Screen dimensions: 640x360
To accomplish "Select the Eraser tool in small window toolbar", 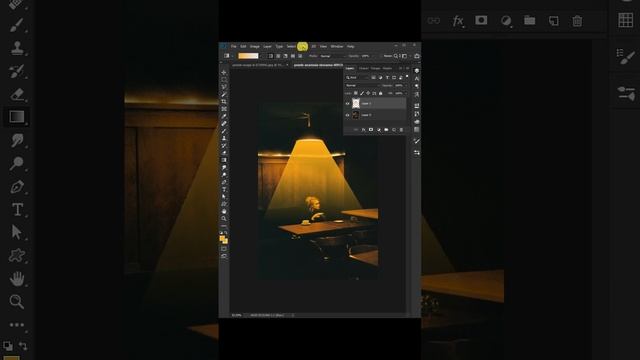I will point(224,153).
